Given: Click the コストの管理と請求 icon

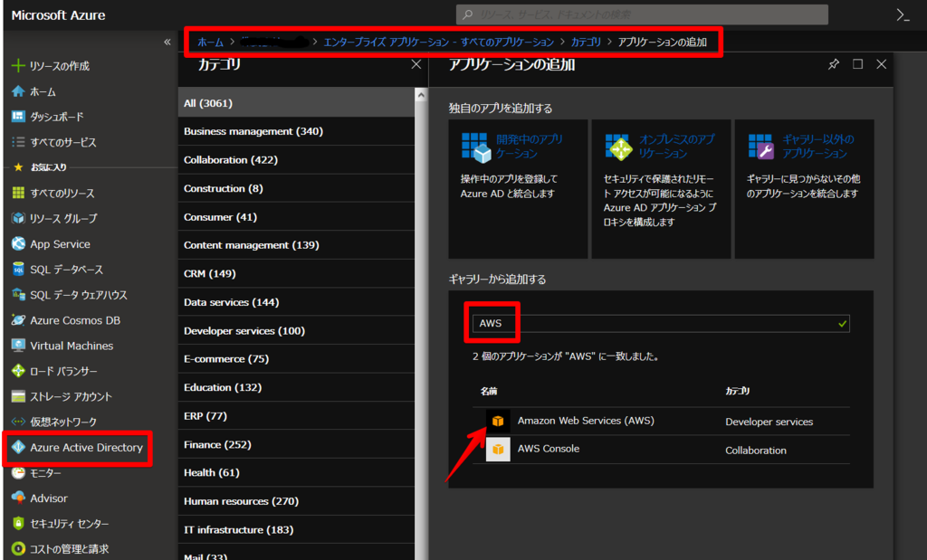Looking at the screenshot, I should coord(18,549).
